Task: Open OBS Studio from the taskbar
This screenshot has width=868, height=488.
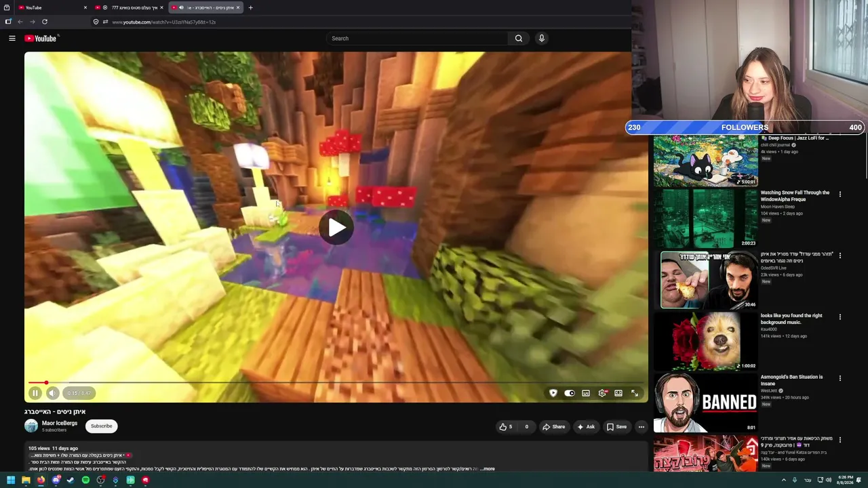Action: [100, 481]
